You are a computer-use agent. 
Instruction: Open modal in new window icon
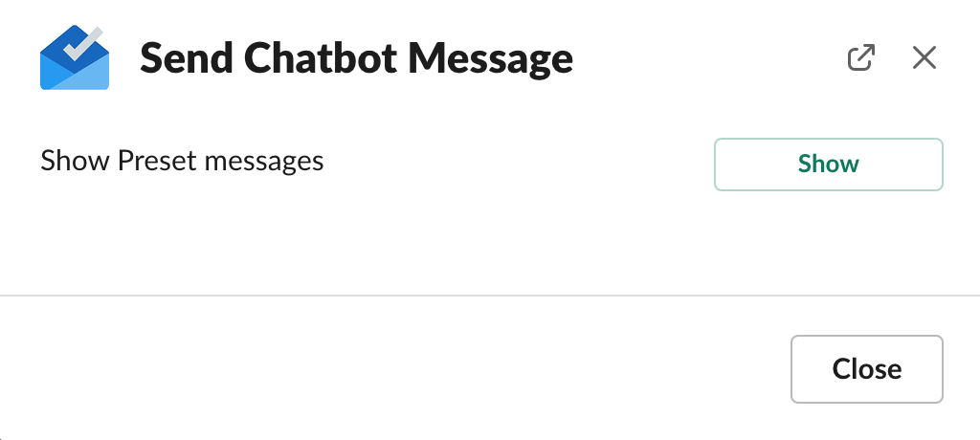point(860,57)
